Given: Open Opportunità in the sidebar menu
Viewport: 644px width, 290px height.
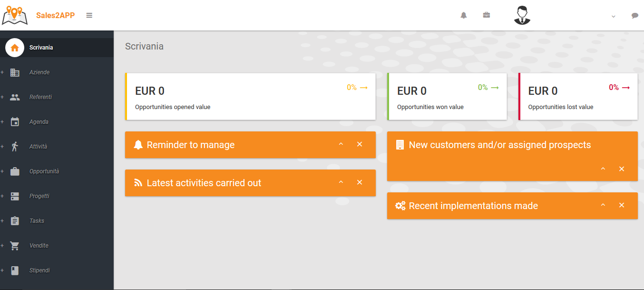Looking at the screenshot, I should (x=44, y=171).
